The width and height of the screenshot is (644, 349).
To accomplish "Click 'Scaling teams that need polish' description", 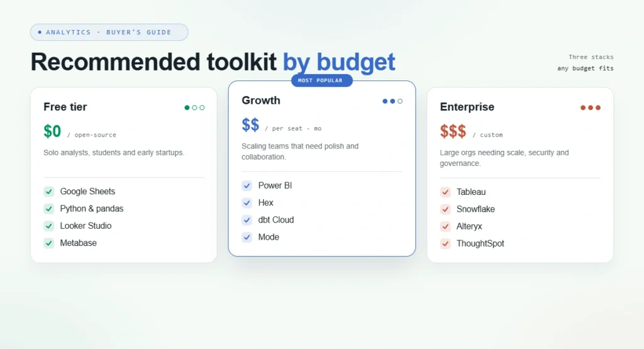I will 300,152.
